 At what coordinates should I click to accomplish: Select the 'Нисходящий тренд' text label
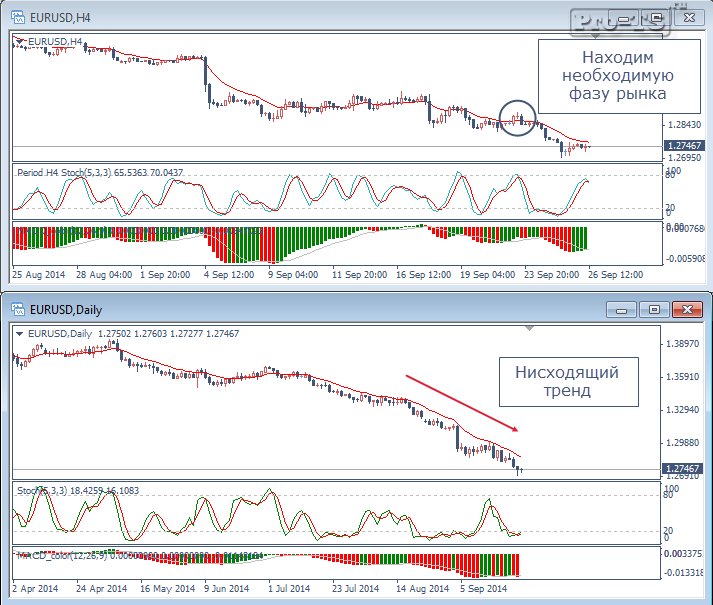[x=568, y=382]
